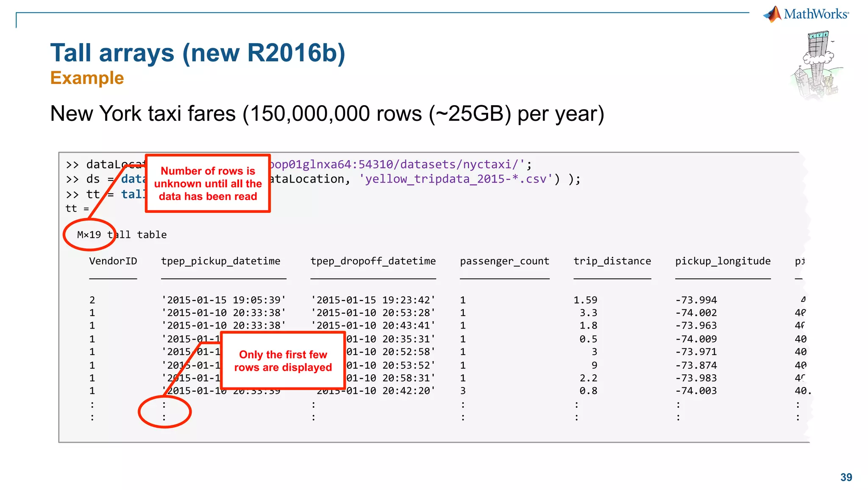Click the trip distance value 0.5
This screenshot has width=868, height=490.
pyautogui.click(x=588, y=339)
